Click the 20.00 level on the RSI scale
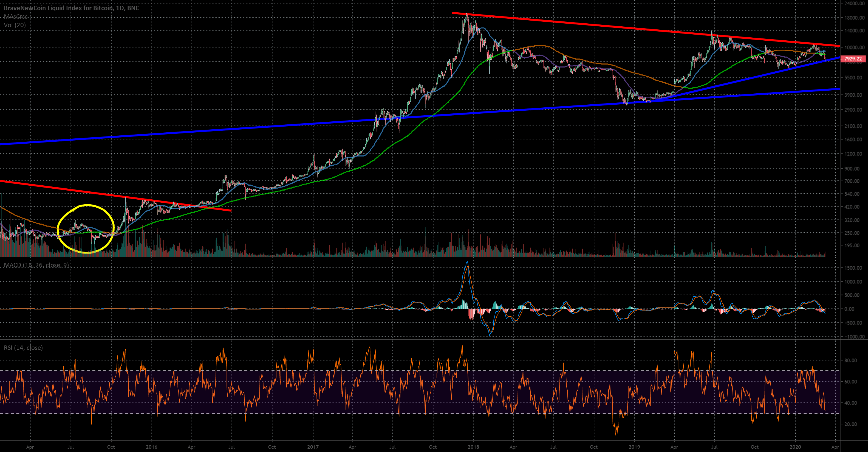The height and width of the screenshot is (452, 868). pyautogui.click(x=851, y=424)
